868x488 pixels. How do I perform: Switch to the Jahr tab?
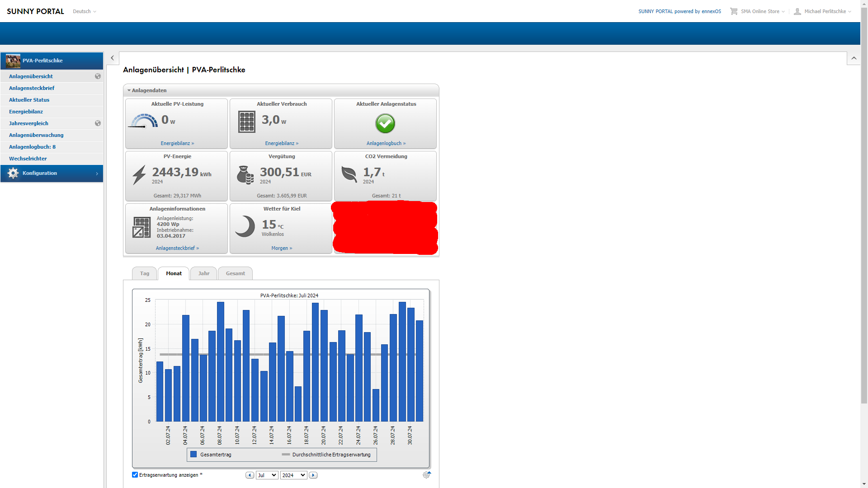[203, 273]
